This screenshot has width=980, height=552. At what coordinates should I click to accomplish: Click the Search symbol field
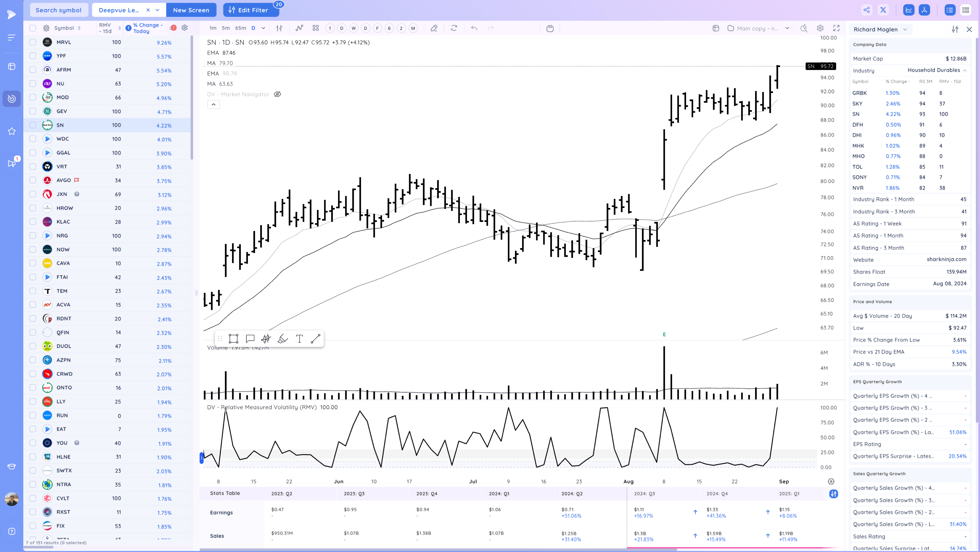pyautogui.click(x=59, y=10)
